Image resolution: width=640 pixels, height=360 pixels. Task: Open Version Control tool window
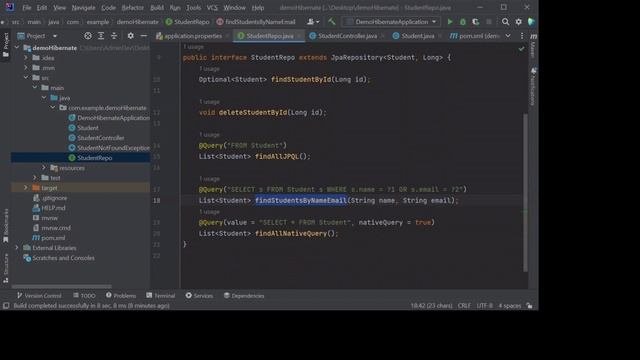(39, 296)
